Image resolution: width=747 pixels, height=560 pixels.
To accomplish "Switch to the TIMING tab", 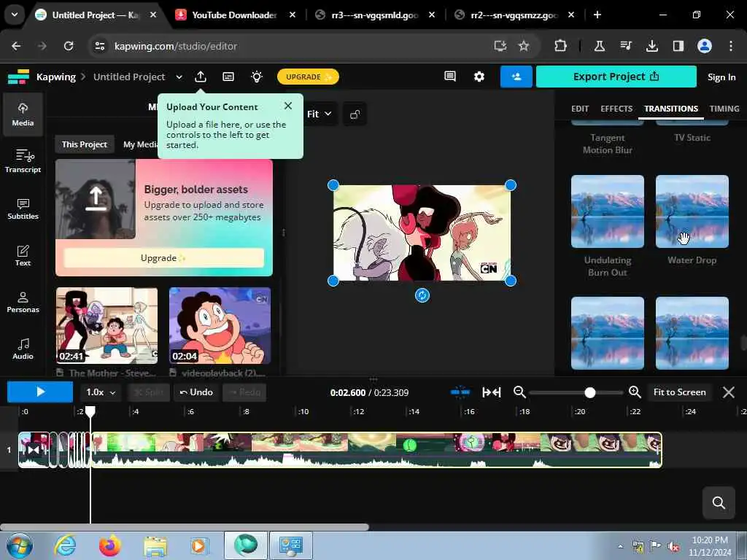I will click(724, 109).
